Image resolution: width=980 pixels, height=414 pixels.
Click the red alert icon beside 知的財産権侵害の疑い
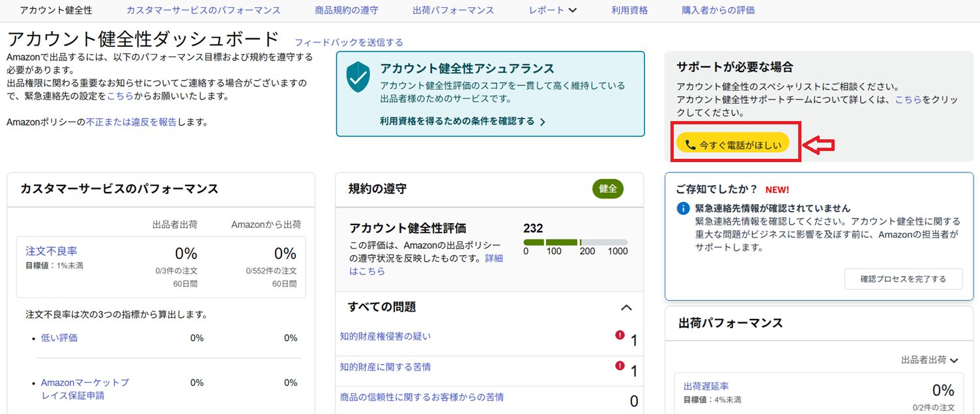click(620, 335)
